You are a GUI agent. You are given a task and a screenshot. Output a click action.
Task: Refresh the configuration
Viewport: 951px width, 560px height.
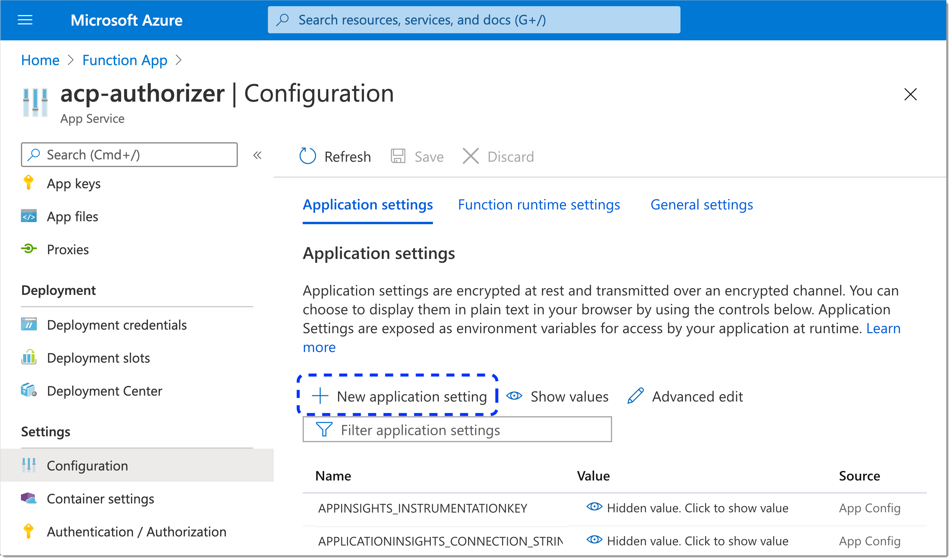[x=348, y=157]
